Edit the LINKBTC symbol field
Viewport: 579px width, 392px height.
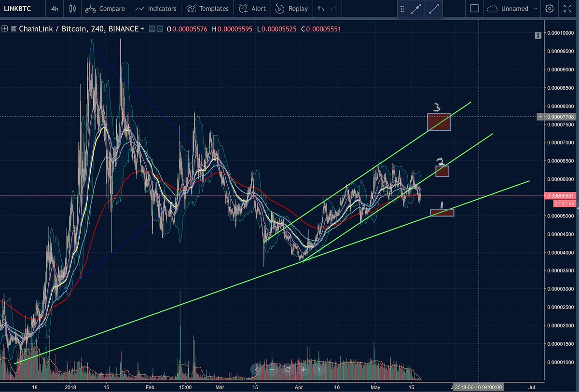(17, 9)
